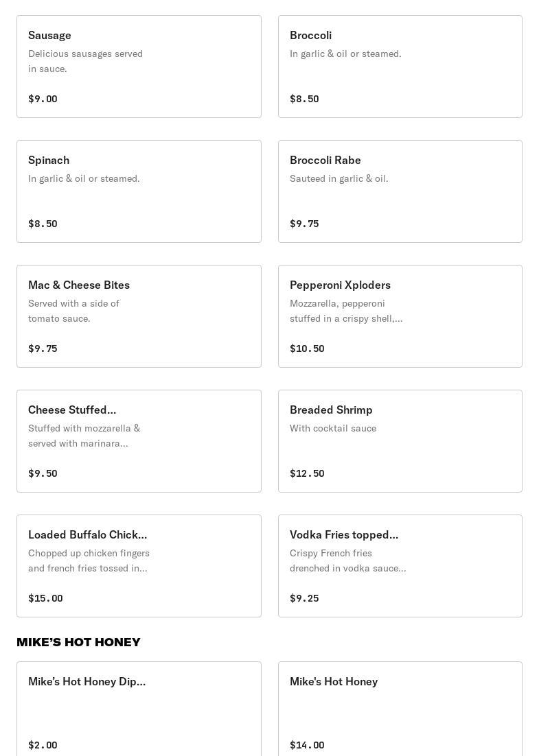
Task: Choose the Mac & Cheese Bites card
Action: (x=139, y=316)
